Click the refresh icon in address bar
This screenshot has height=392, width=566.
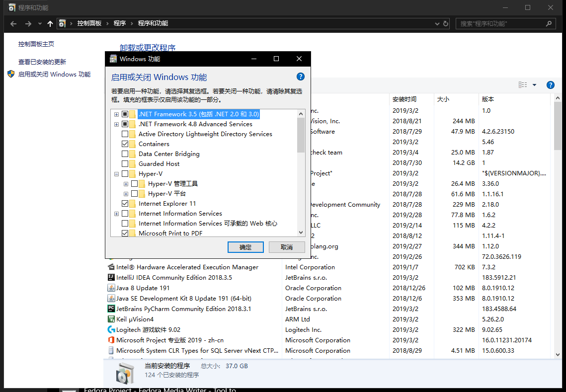click(x=446, y=24)
